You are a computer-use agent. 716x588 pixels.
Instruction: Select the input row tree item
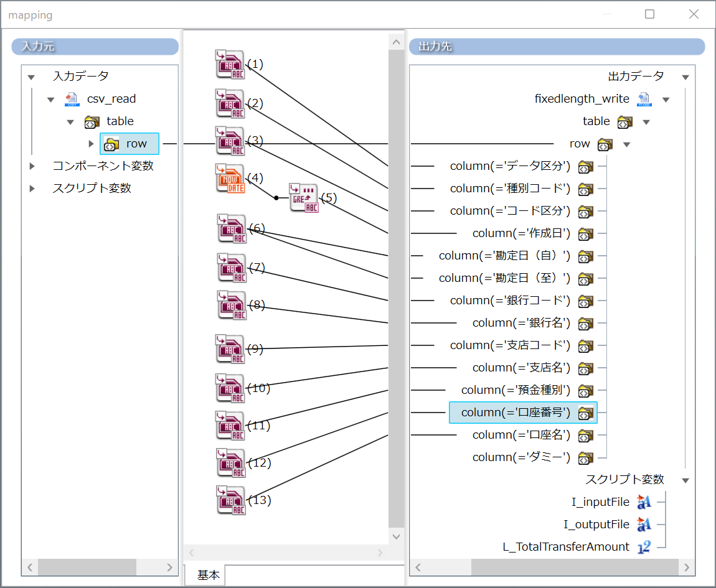tap(130, 144)
